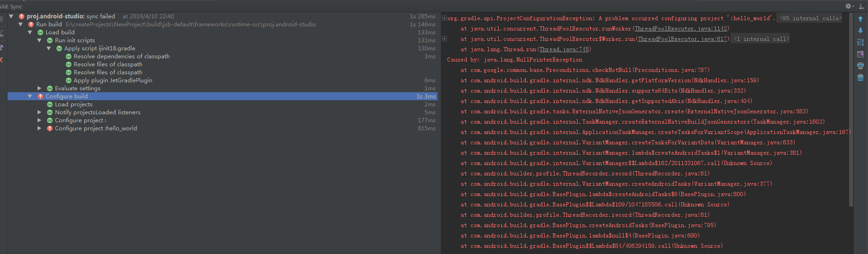
Task: Toggle soft-wrap in the console output
Action: pyautogui.click(x=860, y=42)
